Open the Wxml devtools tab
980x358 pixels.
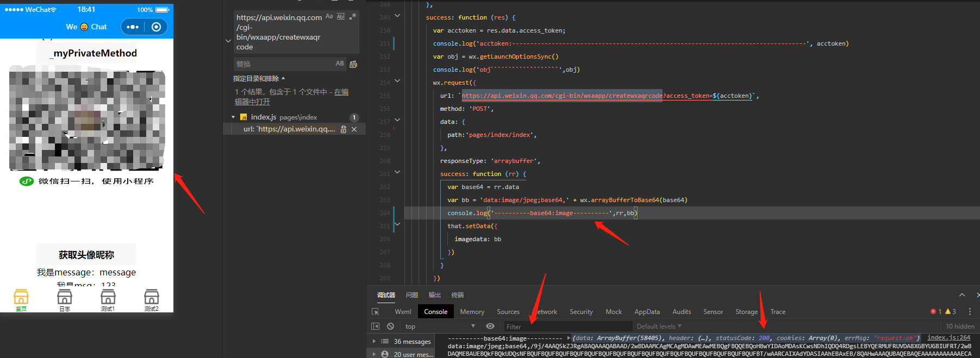[x=403, y=312]
